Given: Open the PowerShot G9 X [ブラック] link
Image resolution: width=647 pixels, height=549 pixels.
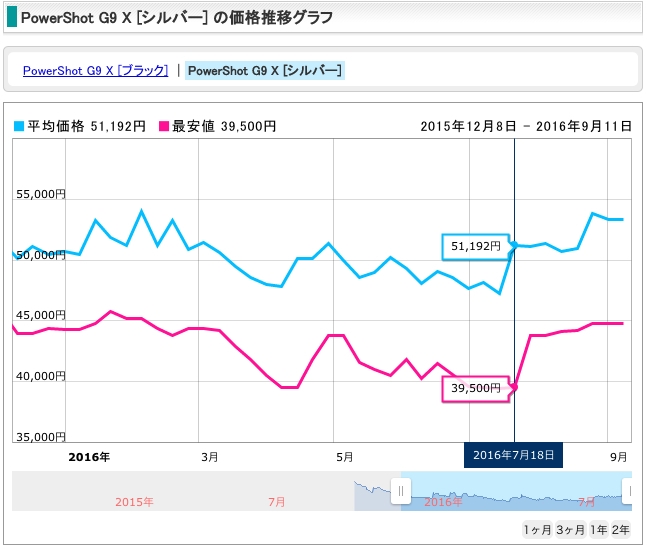Looking at the screenshot, I should coord(95,71).
